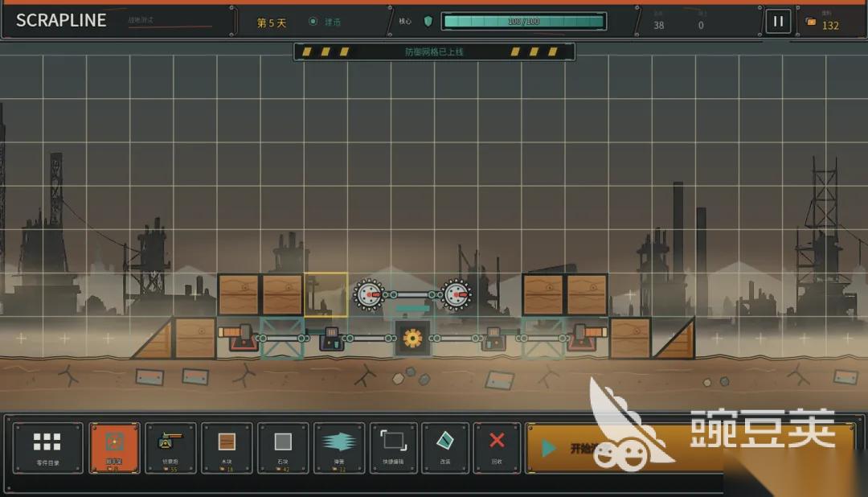Screen dimensions: 868x497
Task: Select the right wooden wedge ramp
Action: (674, 339)
